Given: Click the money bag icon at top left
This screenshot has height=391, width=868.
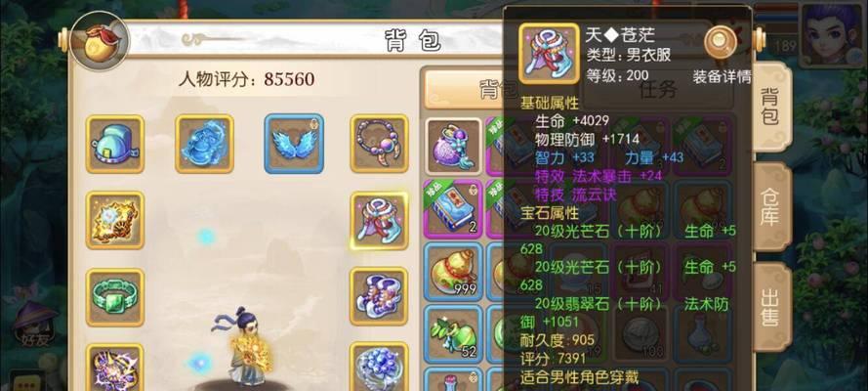Looking at the screenshot, I should coord(100,40).
